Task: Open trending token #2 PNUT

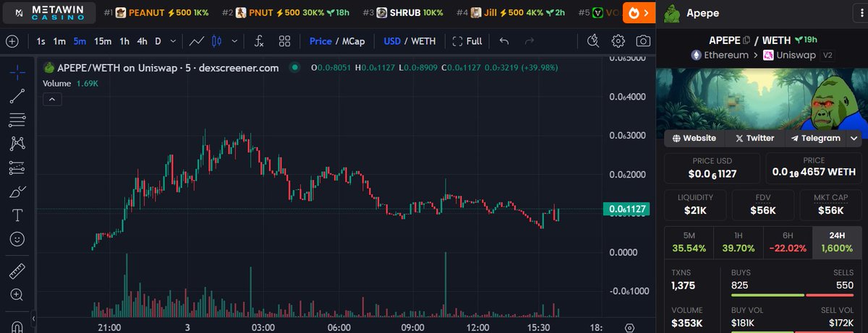Action: click(x=287, y=13)
